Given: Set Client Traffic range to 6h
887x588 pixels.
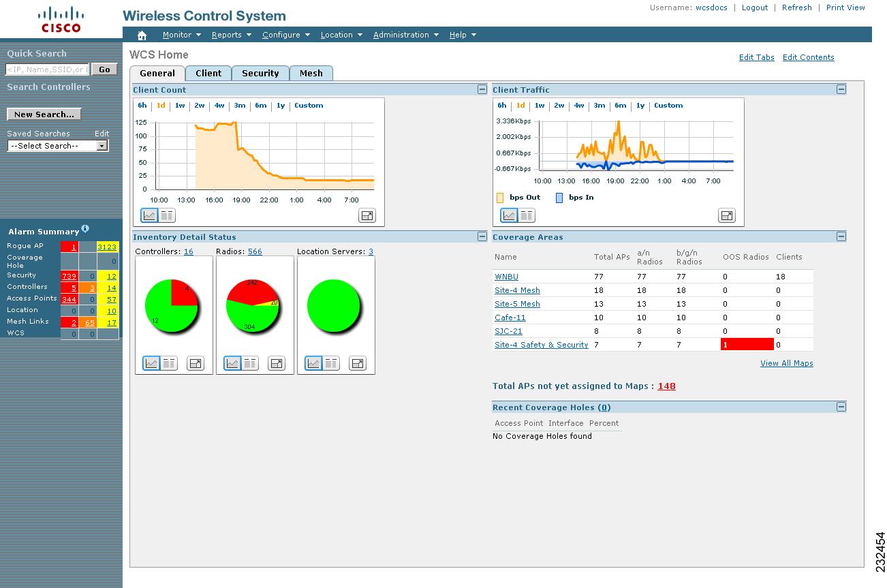Looking at the screenshot, I should click(502, 106).
